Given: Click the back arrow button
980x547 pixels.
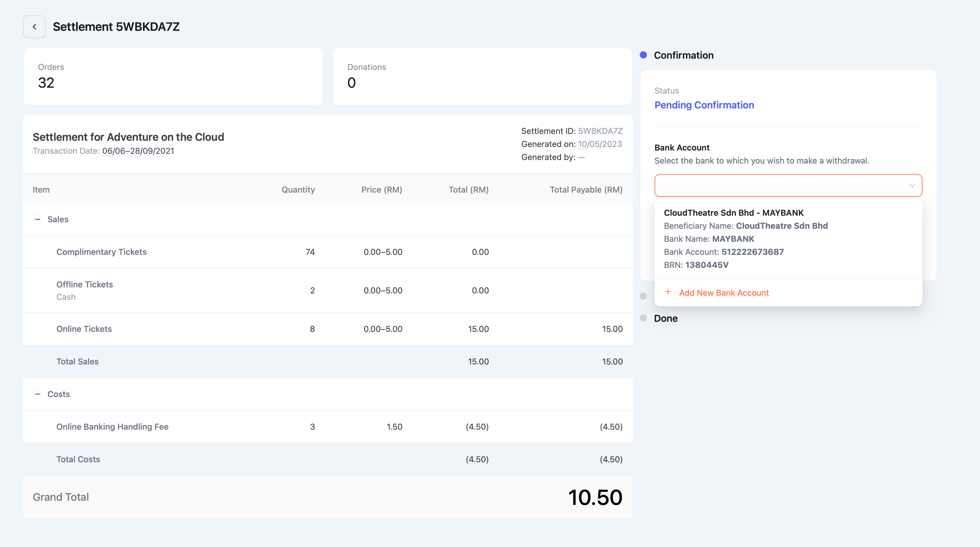Looking at the screenshot, I should pyautogui.click(x=34, y=27).
